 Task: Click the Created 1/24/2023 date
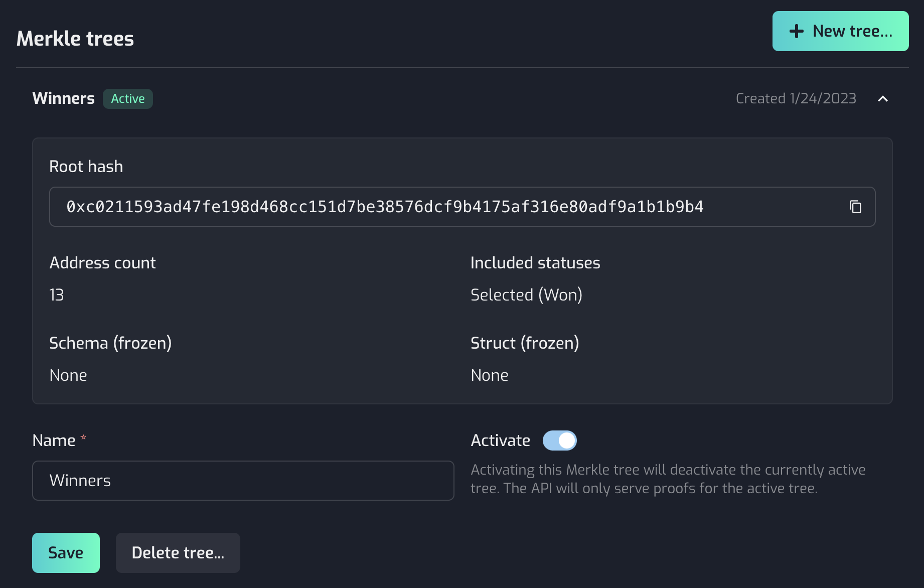tap(796, 98)
